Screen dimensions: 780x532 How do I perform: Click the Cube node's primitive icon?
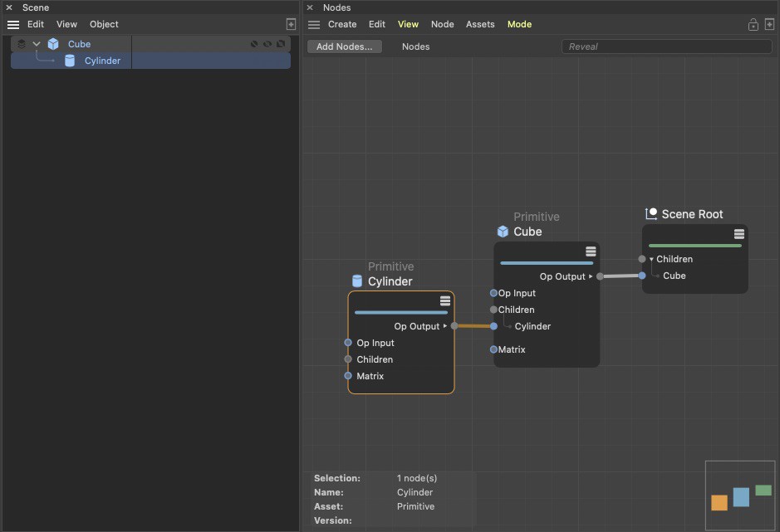[503, 232]
